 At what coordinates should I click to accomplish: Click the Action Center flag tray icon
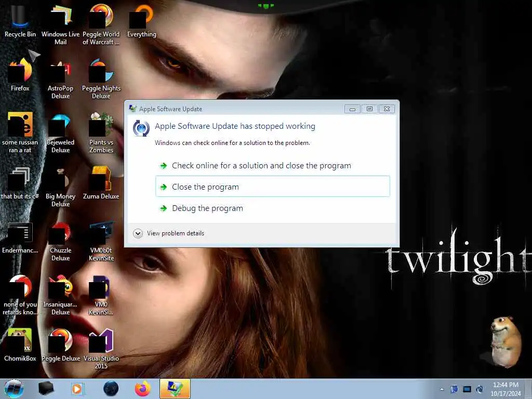click(x=454, y=389)
